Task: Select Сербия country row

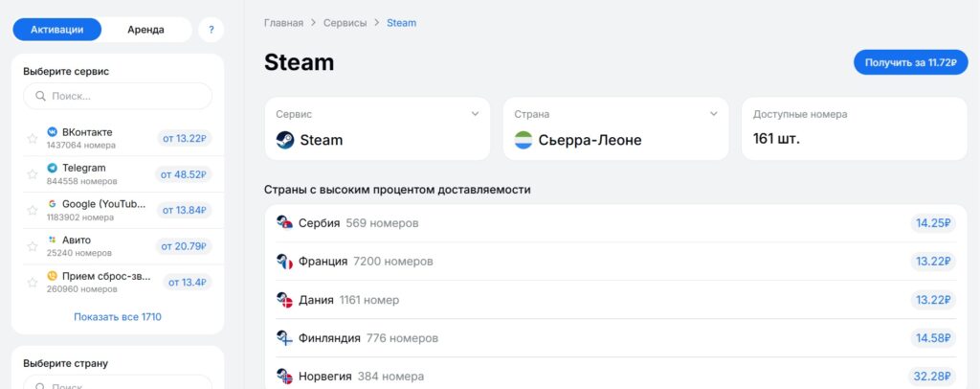Action: (x=615, y=223)
